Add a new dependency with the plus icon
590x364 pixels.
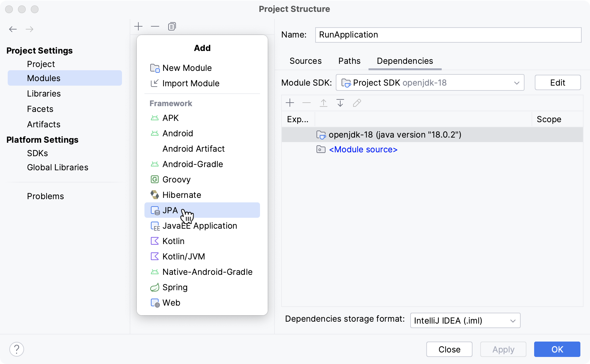290,103
